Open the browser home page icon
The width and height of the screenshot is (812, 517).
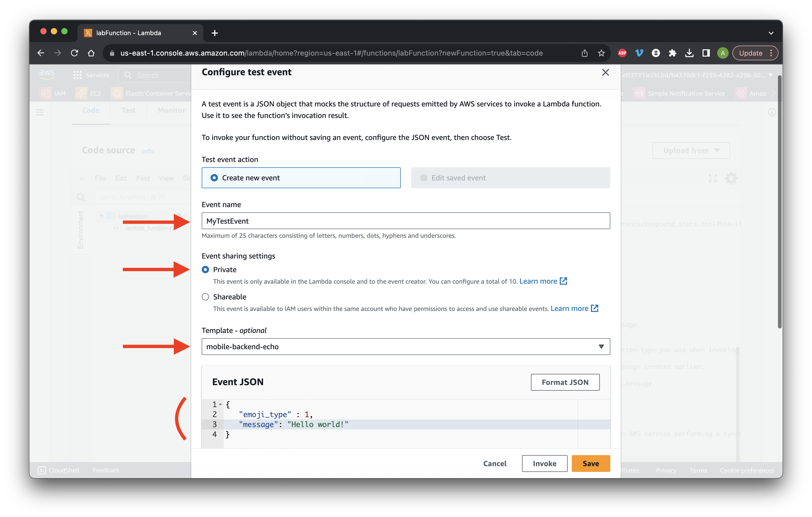click(x=91, y=53)
